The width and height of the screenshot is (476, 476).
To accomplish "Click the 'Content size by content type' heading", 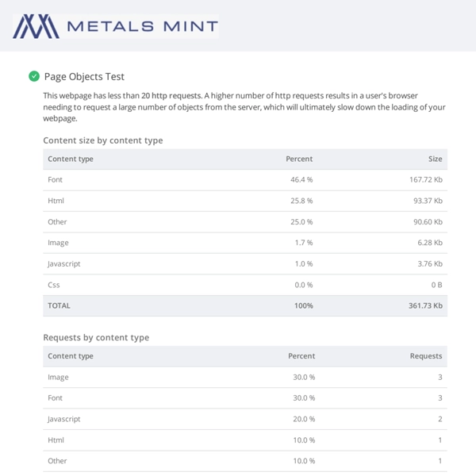I will click(x=102, y=140).
